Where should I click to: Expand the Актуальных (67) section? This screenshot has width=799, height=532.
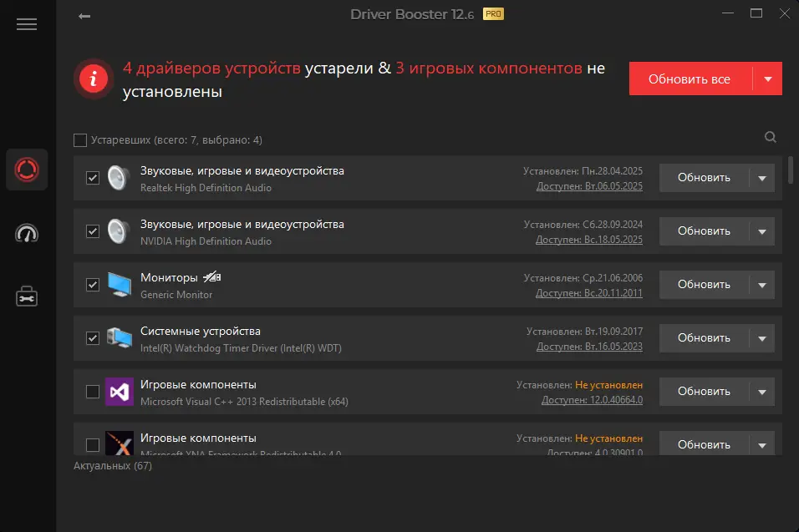(x=113, y=466)
